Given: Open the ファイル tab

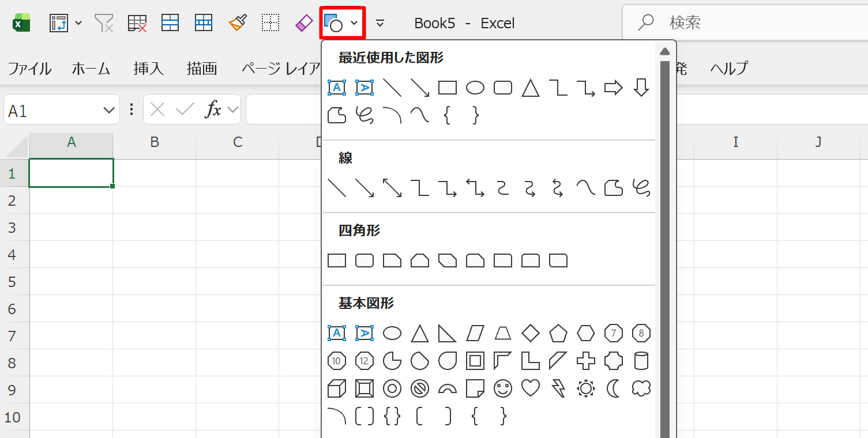Looking at the screenshot, I should [x=29, y=69].
